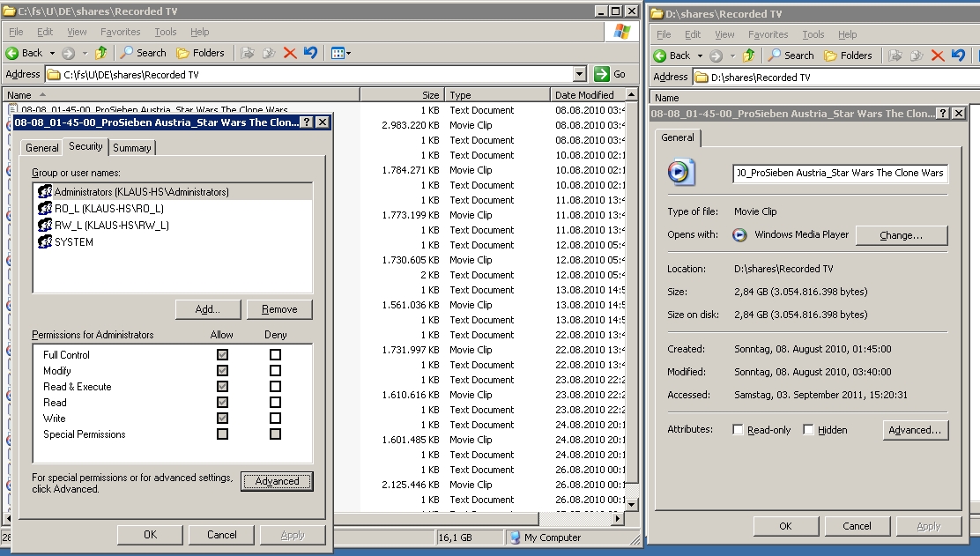
Task: Open Tools menu in D:\shares window
Action: click(x=813, y=34)
